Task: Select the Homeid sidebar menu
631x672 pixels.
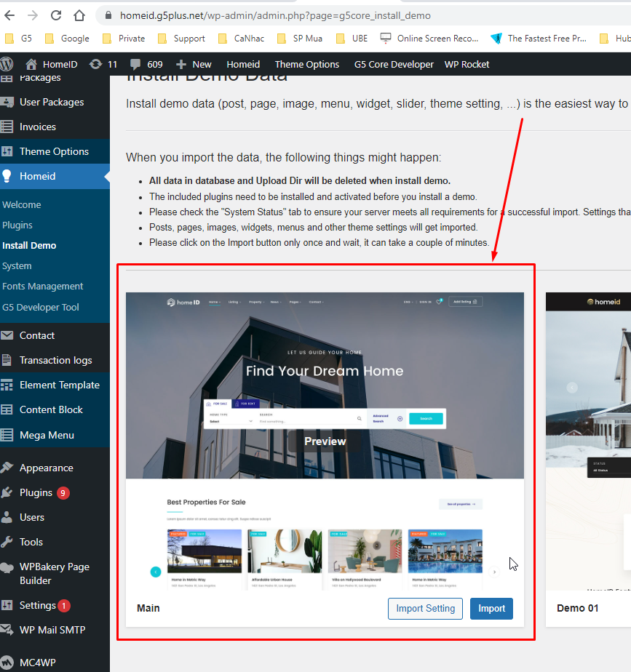Action: coord(55,176)
